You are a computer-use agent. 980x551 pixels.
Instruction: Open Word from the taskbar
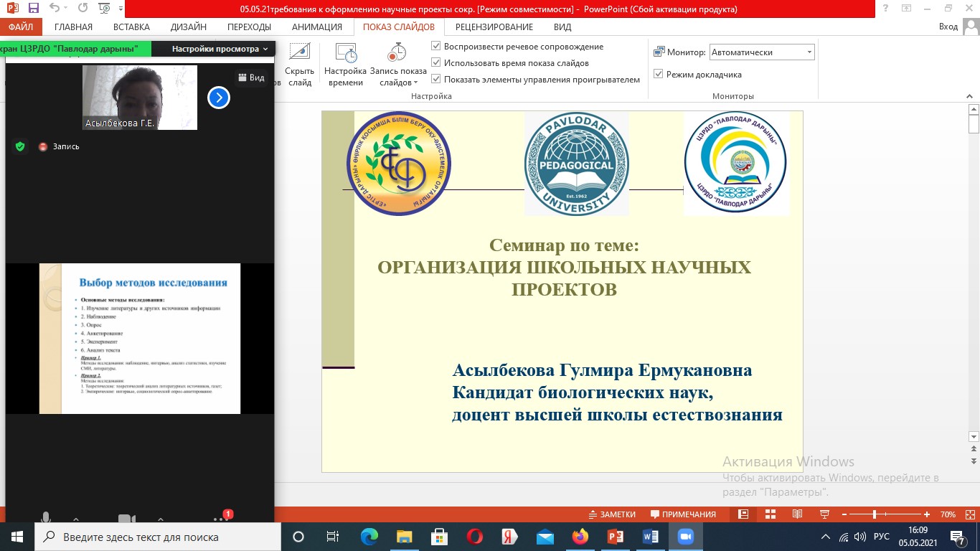click(651, 537)
